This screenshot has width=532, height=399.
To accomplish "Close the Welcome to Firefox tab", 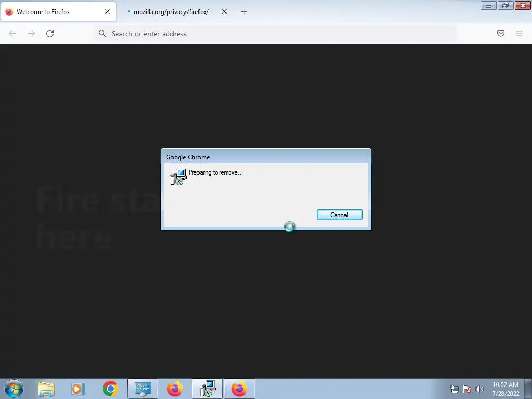I will tap(108, 11).
